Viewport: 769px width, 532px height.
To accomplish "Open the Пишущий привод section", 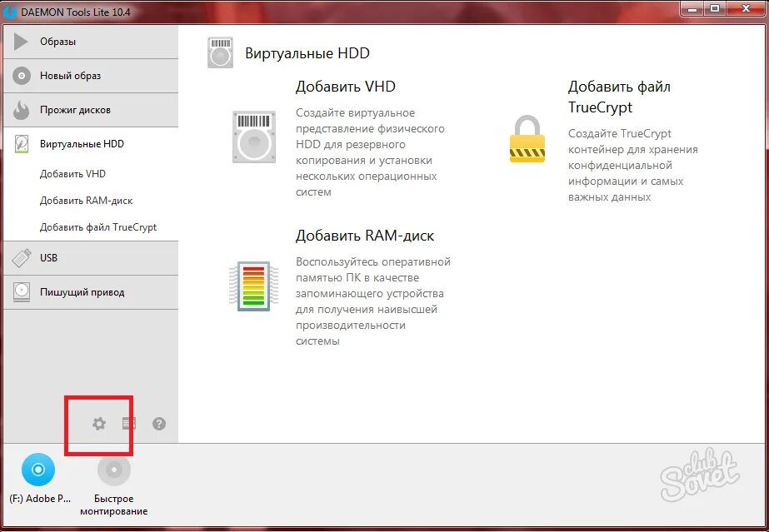I will (91, 292).
